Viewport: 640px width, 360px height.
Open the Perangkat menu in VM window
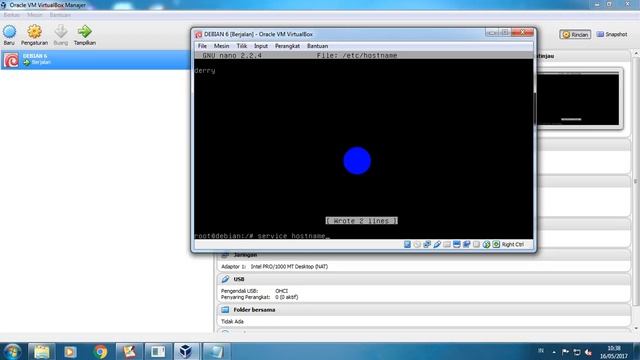point(287,46)
